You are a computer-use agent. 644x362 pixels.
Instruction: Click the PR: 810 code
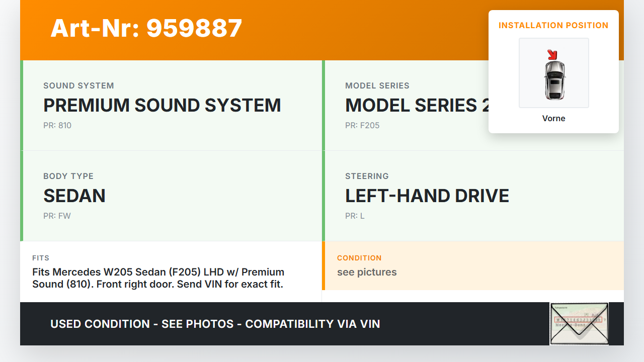[x=57, y=126]
